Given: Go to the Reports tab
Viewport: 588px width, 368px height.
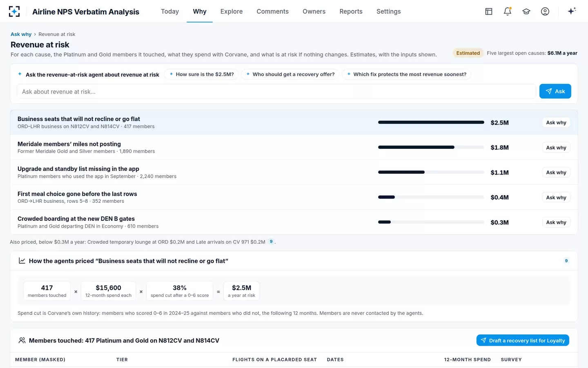Looking at the screenshot, I should point(351,11).
